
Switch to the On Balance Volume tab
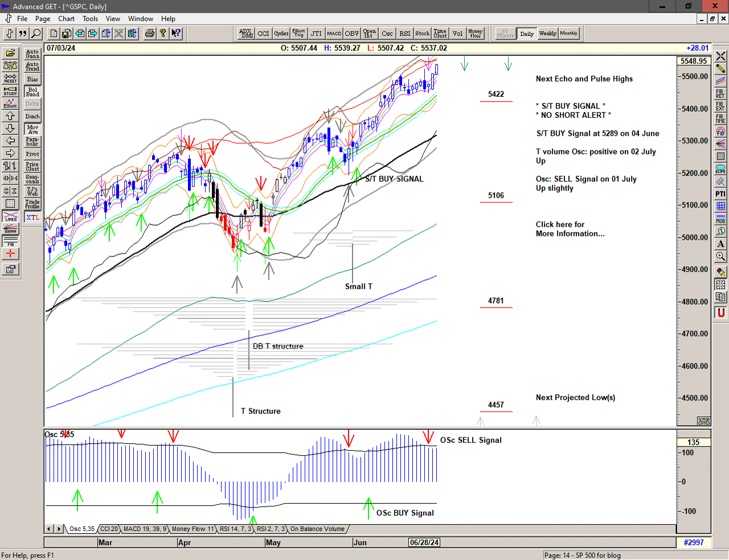click(317, 529)
